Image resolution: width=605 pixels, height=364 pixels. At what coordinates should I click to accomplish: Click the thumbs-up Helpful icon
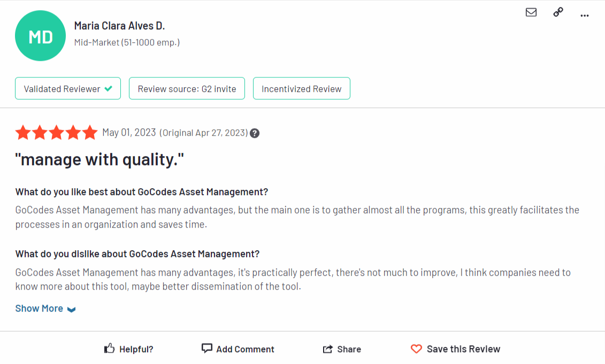coord(110,348)
